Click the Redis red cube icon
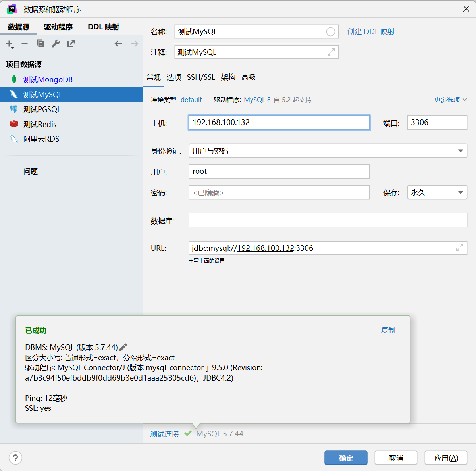476x471 pixels. coord(14,124)
